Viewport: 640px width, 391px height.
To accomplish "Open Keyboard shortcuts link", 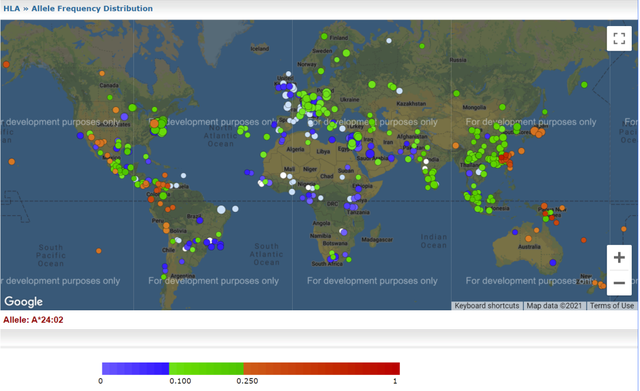I will click(487, 306).
